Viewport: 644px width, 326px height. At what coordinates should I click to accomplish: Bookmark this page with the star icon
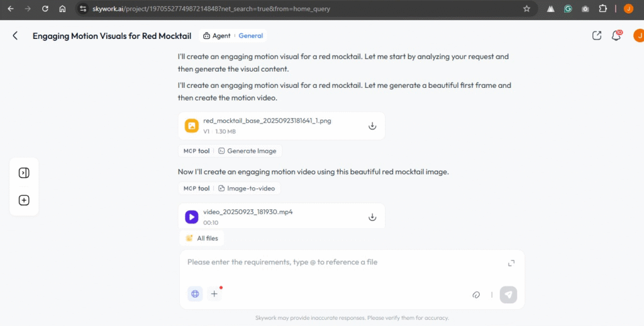(x=526, y=9)
